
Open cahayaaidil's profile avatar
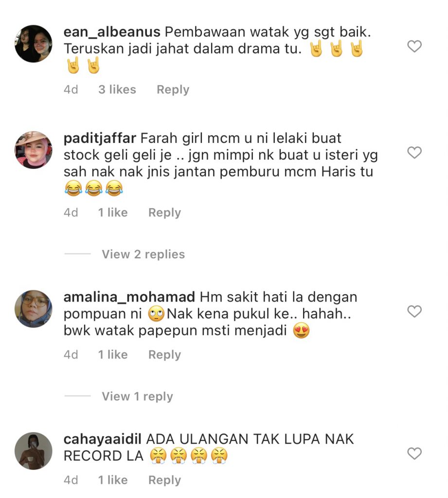[34, 451]
